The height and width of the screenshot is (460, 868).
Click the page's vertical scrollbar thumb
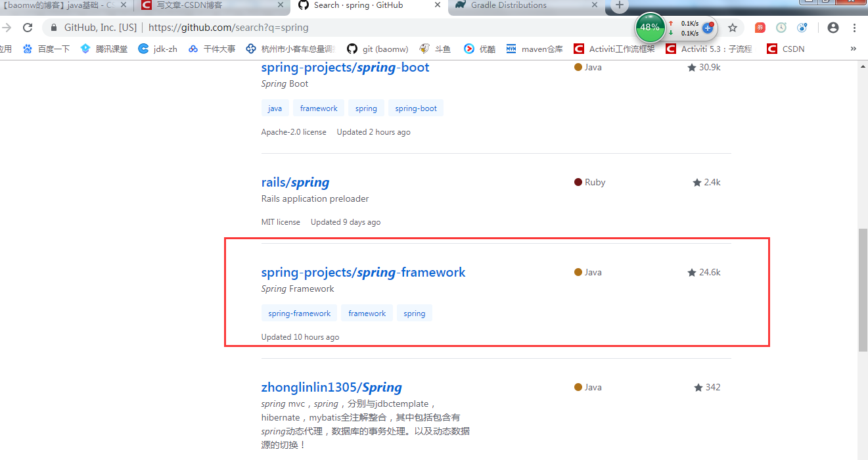(863, 290)
